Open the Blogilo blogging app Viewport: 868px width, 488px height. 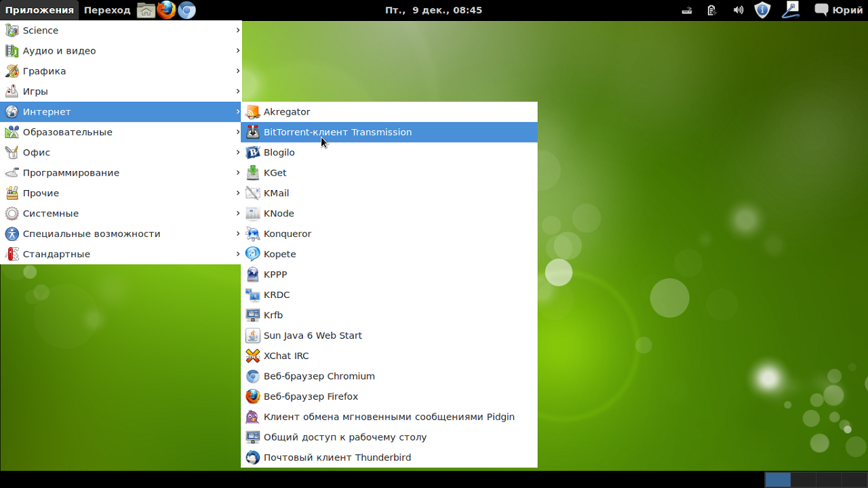point(389,153)
